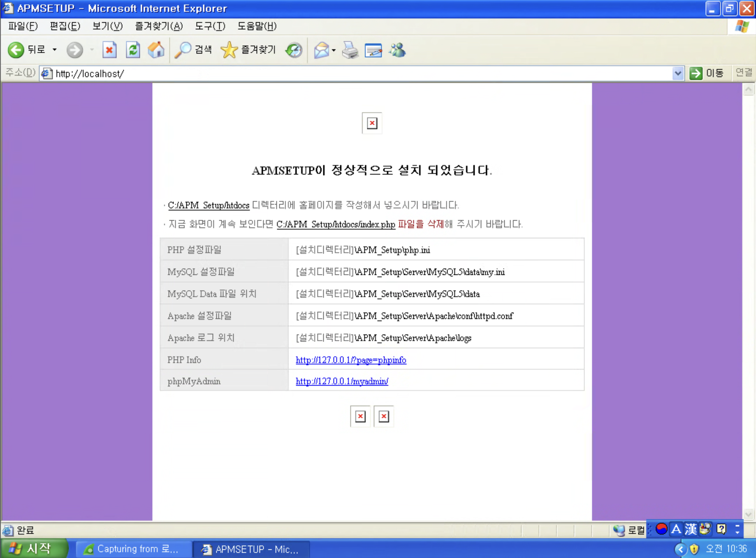Click the 'Apache 로그 위치' table cell
756x558 pixels.
(224, 337)
